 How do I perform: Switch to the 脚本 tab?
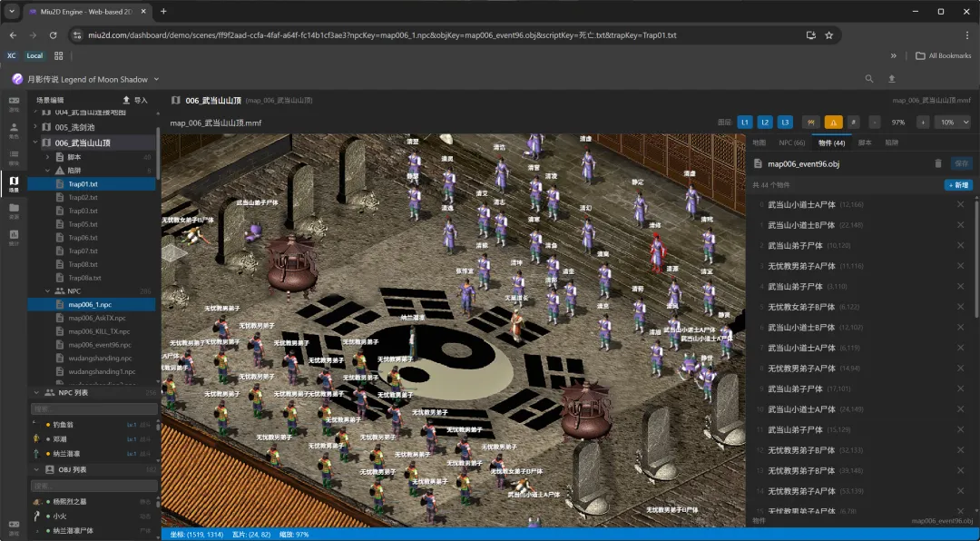coord(865,143)
